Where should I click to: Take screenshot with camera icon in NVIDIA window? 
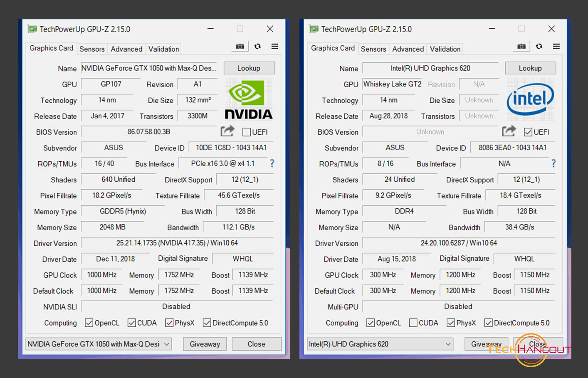click(240, 47)
